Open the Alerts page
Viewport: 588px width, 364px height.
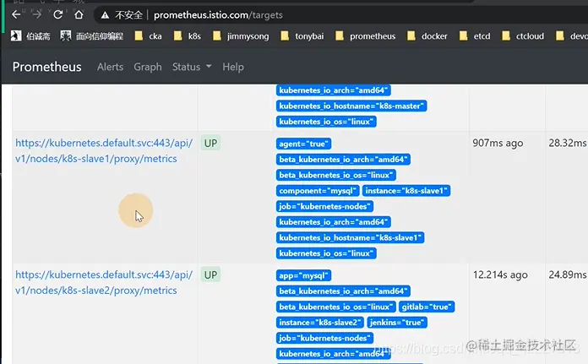tap(110, 67)
